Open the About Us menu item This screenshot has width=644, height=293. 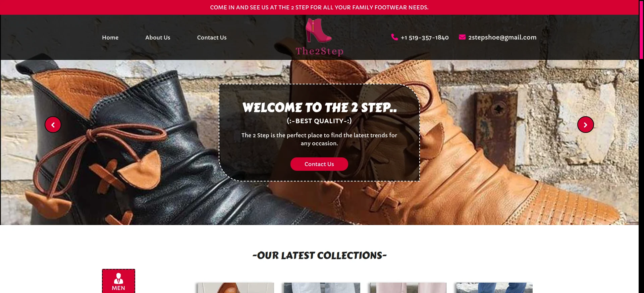(158, 38)
